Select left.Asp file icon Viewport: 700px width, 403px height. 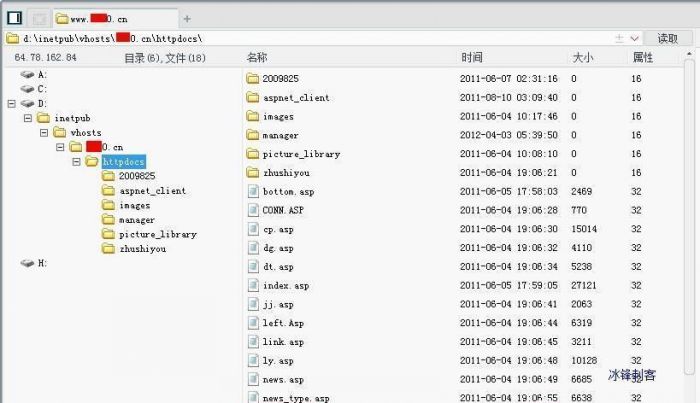pyautogui.click(x=253, y=323)
